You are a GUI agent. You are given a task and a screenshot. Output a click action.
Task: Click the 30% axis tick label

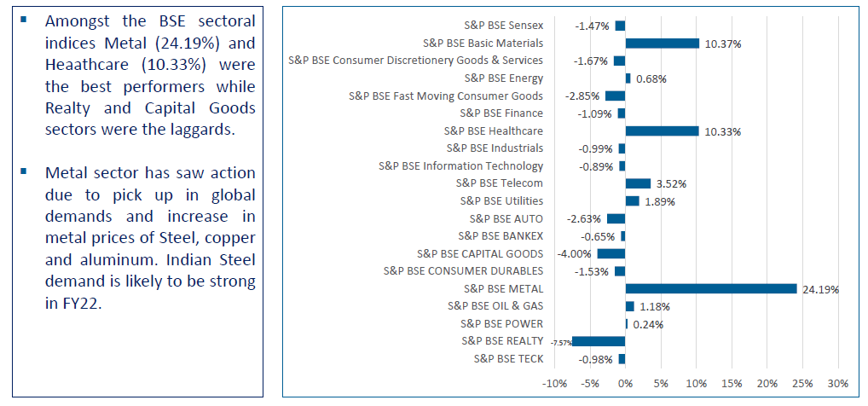(837, 381)
